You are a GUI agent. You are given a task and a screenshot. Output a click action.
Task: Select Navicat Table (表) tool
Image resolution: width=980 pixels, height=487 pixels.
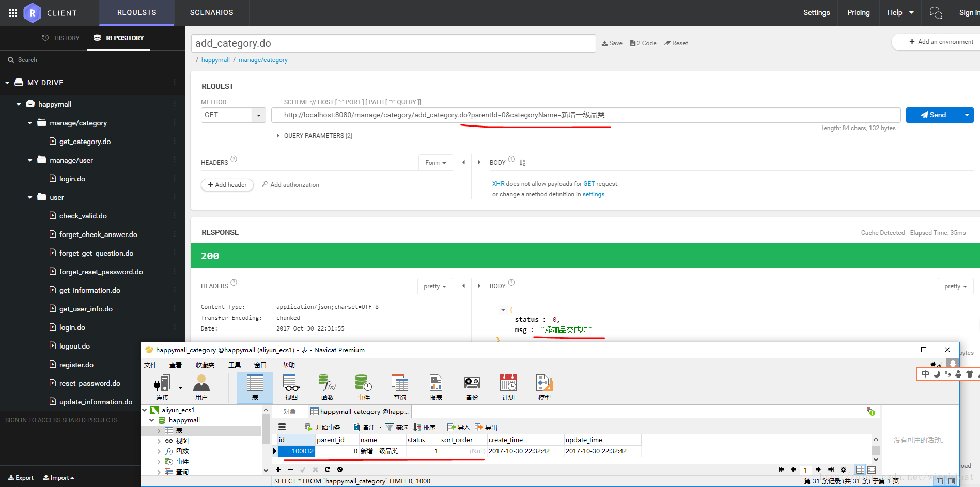pyautogui.click(x=255, y=388)
